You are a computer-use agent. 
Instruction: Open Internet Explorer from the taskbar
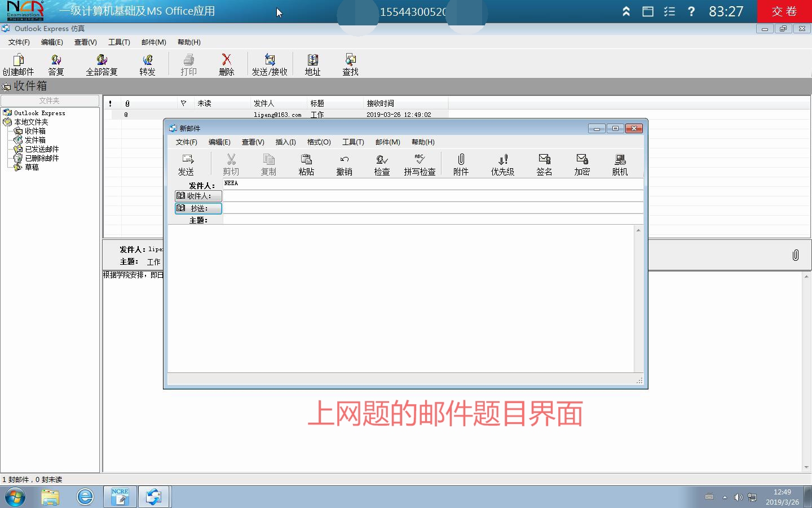[85, 497]
